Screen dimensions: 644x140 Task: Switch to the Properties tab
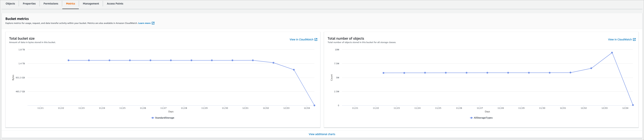pos(29,4)
